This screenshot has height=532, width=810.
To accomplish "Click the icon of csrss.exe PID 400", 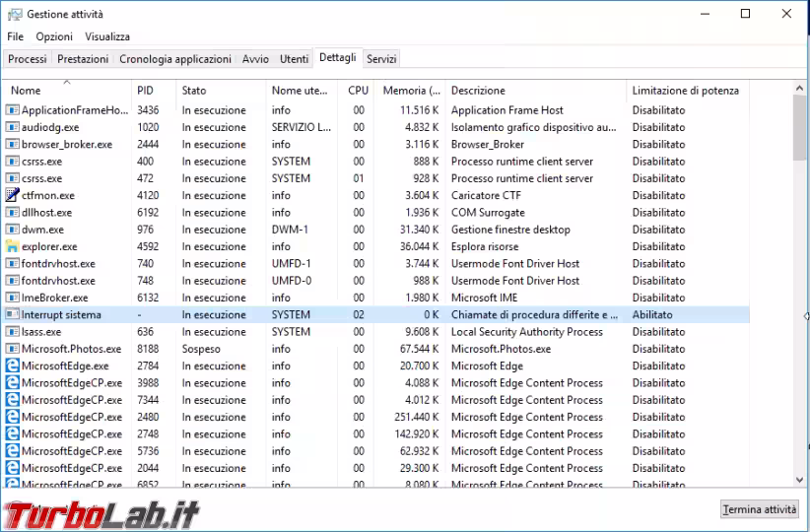I will pos(13,162).
